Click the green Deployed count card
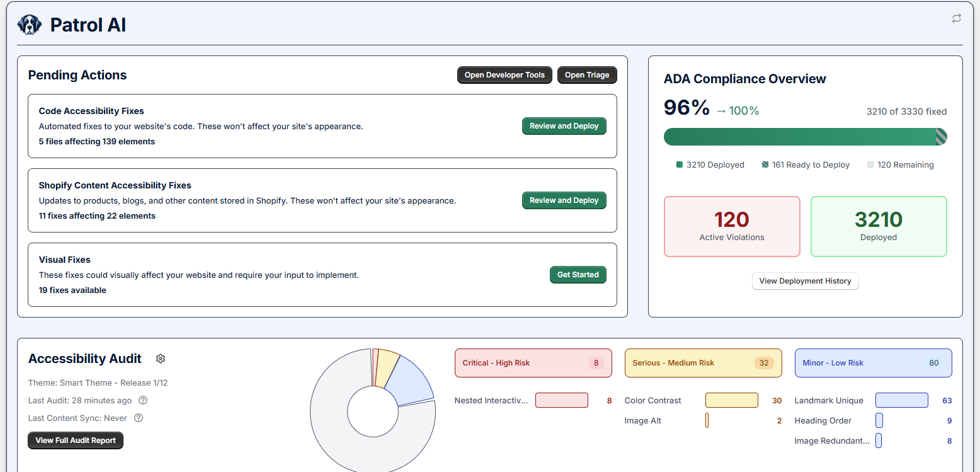 click(878, 226)
